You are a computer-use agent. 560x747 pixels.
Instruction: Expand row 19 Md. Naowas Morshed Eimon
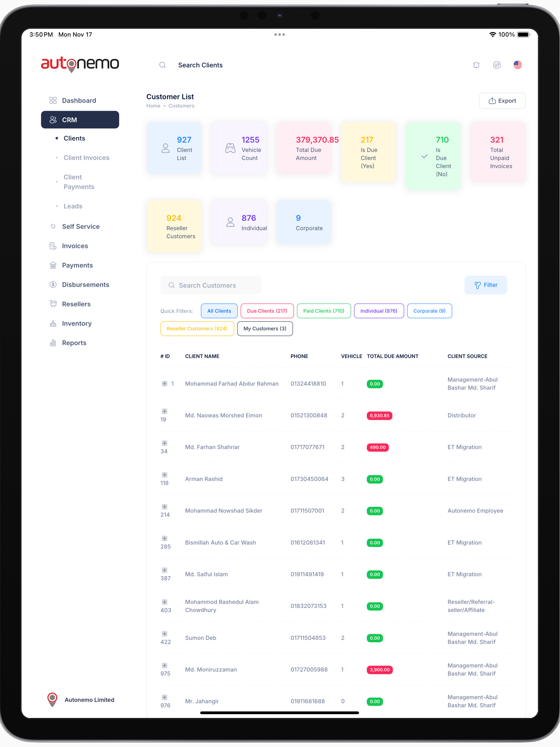click(165, 411)
